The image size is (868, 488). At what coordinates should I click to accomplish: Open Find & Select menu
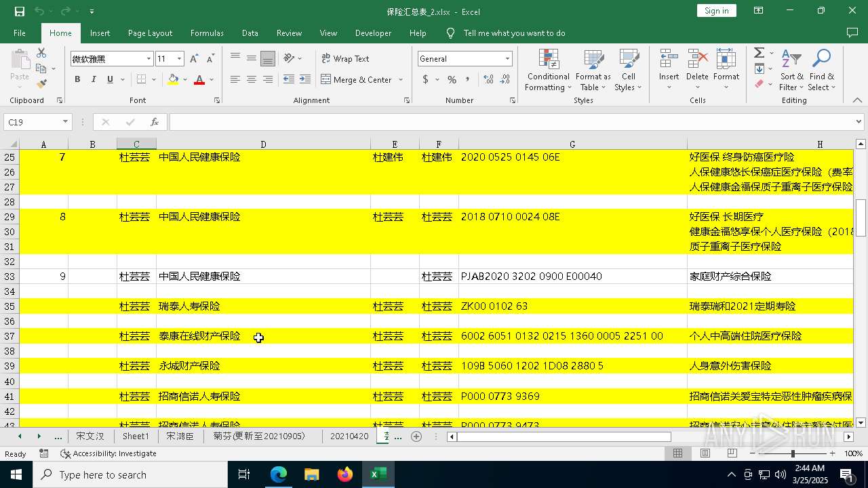coord(822,70)
